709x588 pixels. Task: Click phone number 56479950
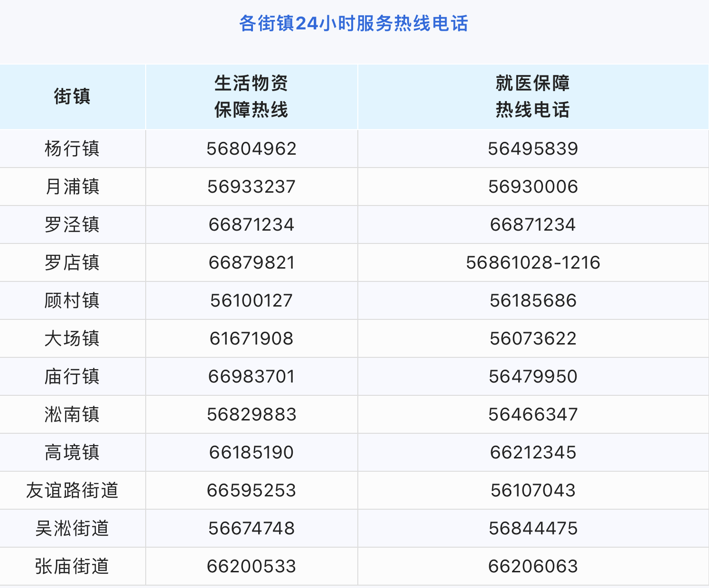pyautogui.click(x=533, y=376)
